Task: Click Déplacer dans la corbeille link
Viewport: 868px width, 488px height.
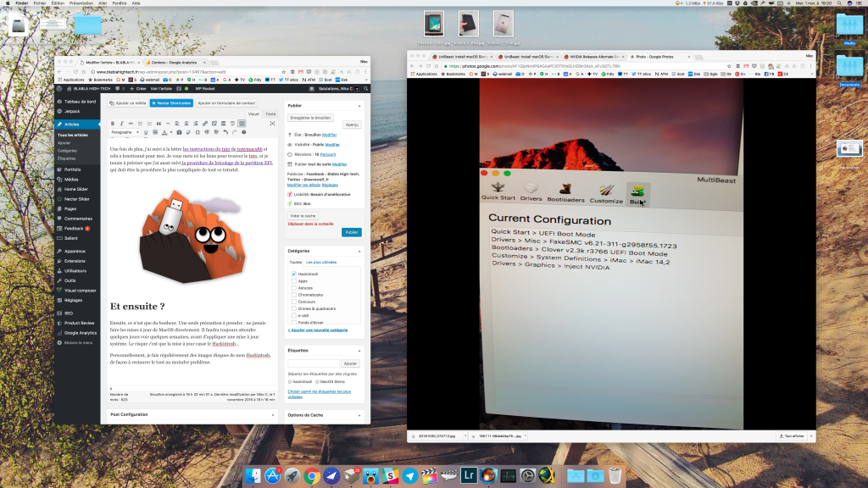Action: [310, 224]
